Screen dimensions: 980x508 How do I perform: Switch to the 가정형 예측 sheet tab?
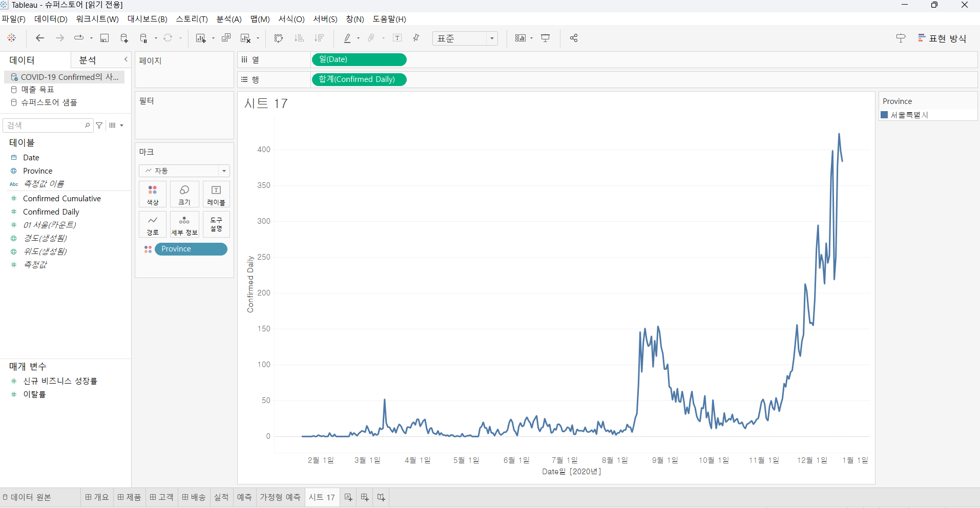click(280, 497)
